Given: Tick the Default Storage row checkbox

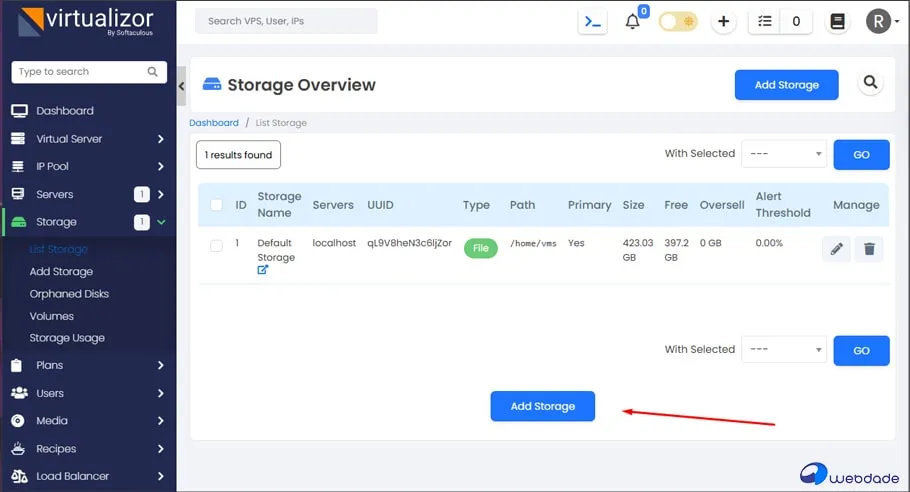Looking at the screenshot, I should (x=216, y=246).
